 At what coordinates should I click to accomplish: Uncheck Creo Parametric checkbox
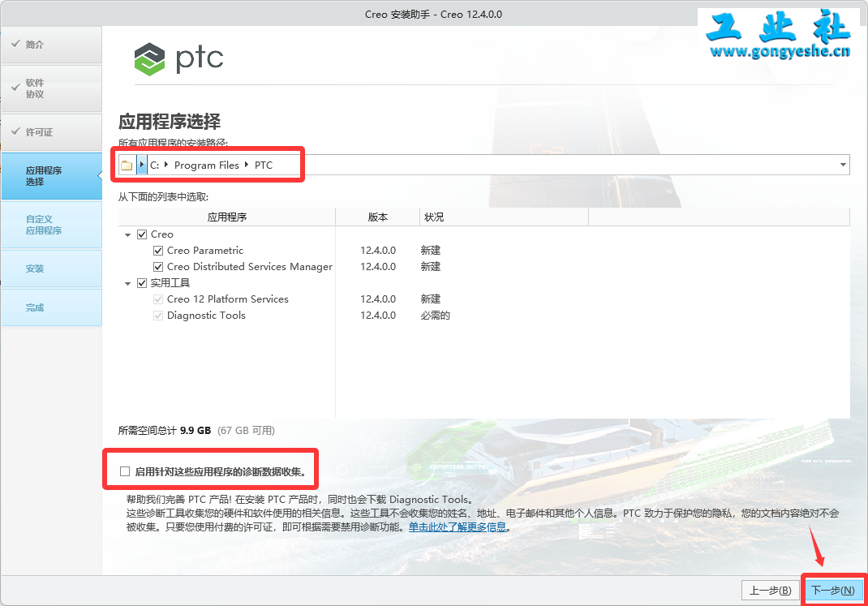[x=157, y=251]
